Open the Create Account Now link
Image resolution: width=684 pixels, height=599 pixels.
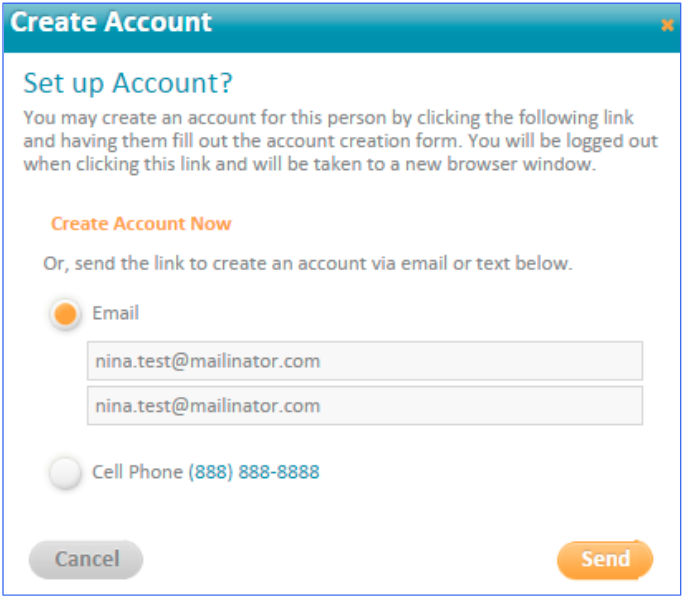pos(141,223)
